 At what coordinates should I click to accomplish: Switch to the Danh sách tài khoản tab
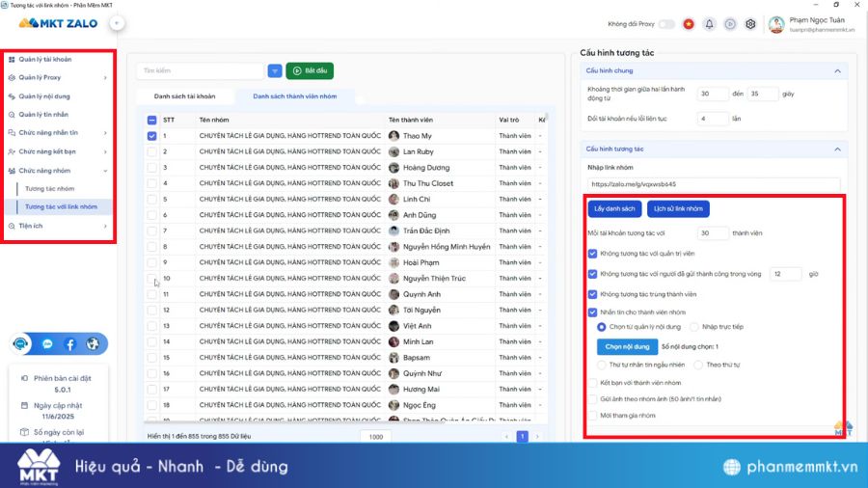pyautogui.click(x=184, y=96)
